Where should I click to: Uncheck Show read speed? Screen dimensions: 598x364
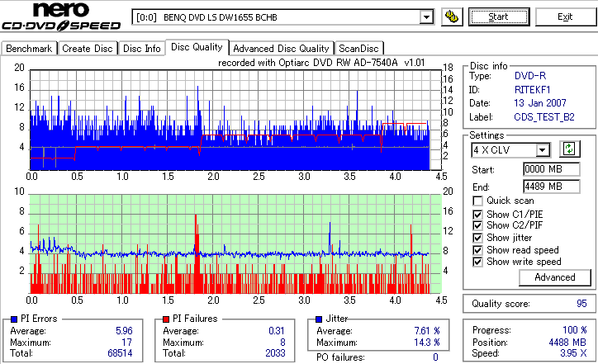click(x=477, y=250)
